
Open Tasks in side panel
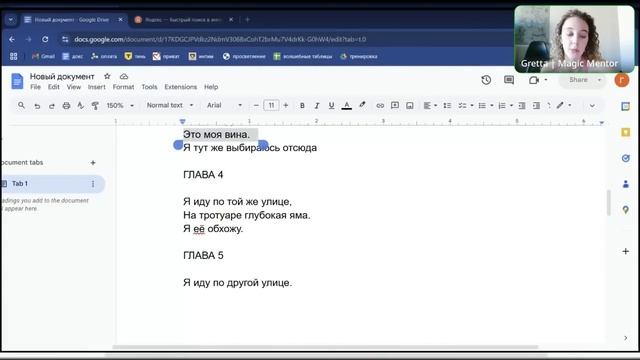point(626,158)
